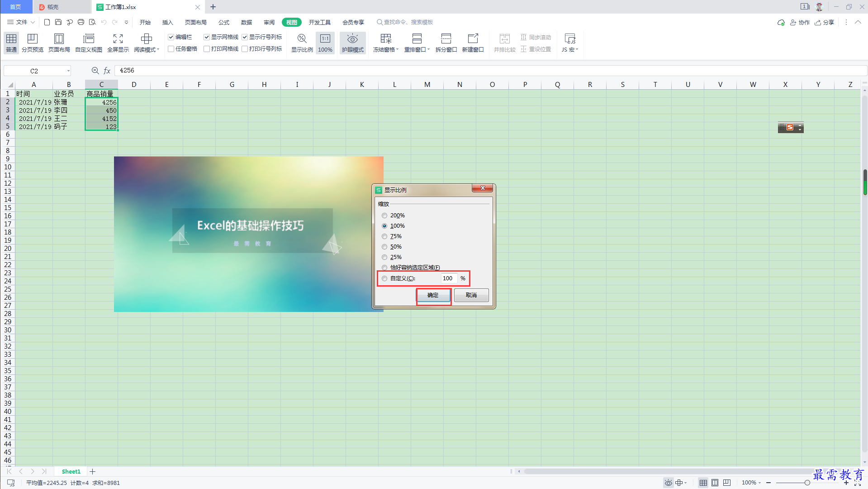Expand the Name Box dropdown
The image size is (868, 489).
pyautogui.click(x=68, y=71)
